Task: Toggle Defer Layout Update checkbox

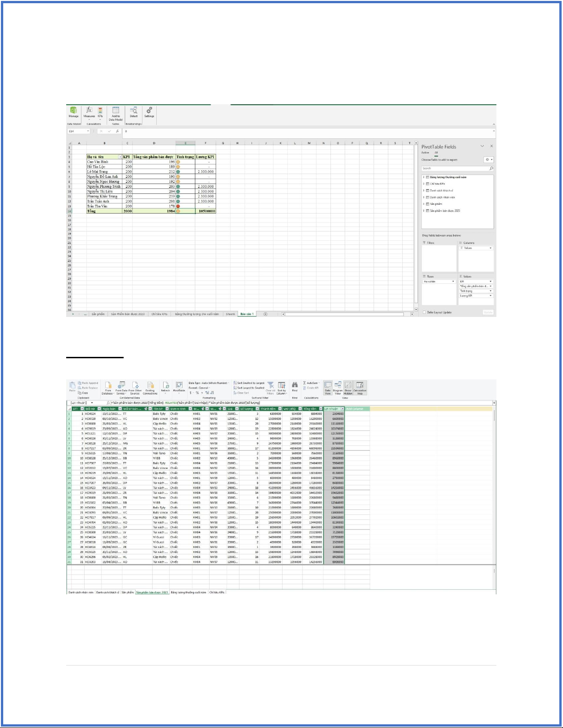Action: coord(424,312)
